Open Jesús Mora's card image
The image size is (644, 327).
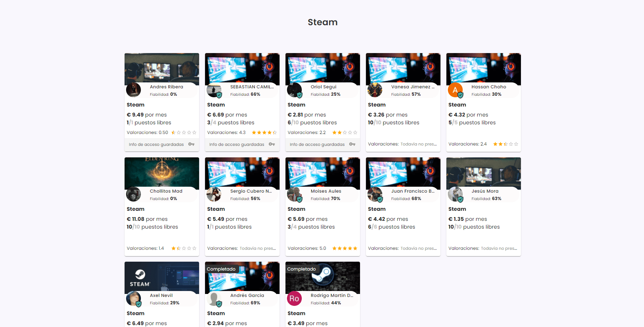(483, 173)
